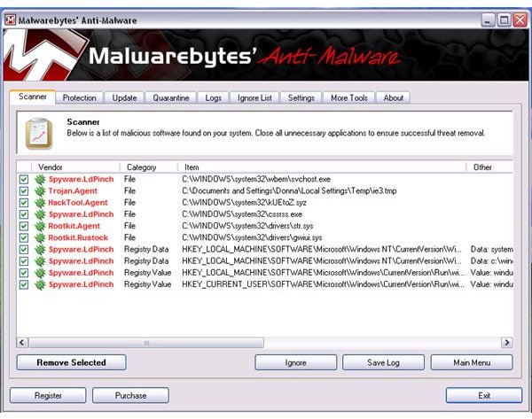Toggle checkbox for Data: system registry row

(24, 250)
